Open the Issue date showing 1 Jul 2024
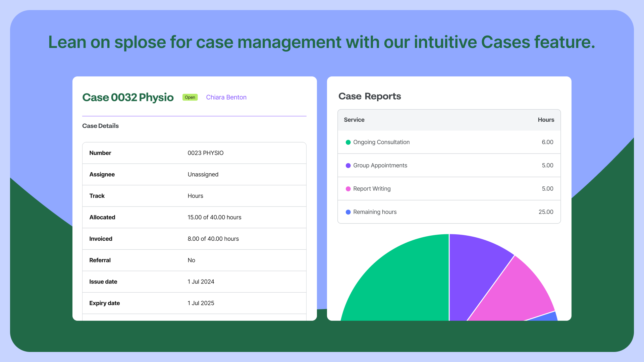This screenshot has height=362, width=644. (201, 282)
